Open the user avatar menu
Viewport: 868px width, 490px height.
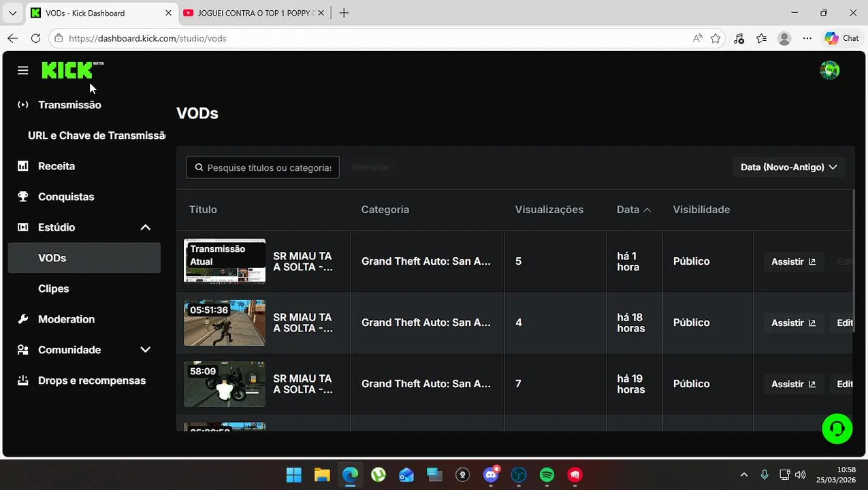(829, 70)
